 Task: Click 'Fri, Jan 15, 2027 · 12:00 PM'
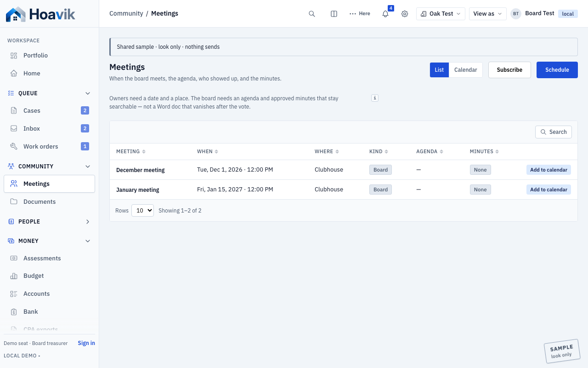point(235,190)
